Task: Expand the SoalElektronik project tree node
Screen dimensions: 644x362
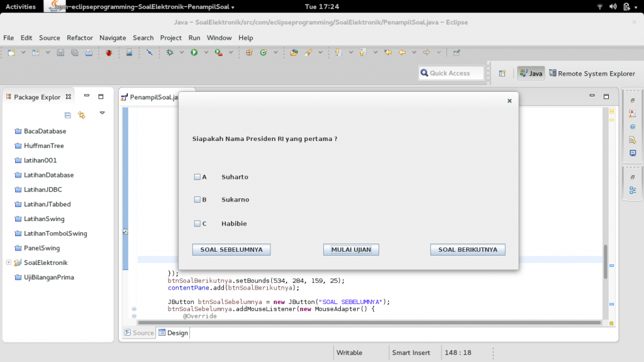Action: [x=9, y=263]
